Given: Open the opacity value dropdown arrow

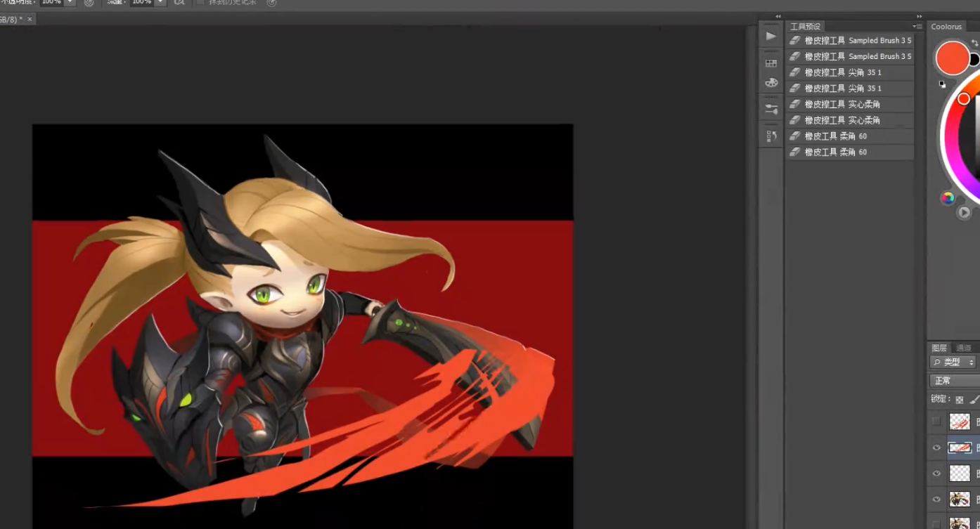Looking at the screenshot, I should (70, 3).
